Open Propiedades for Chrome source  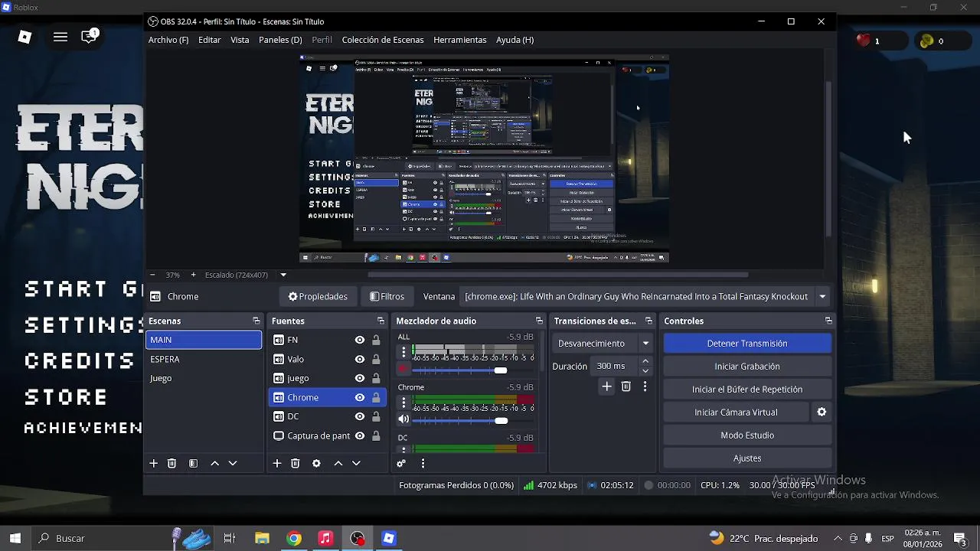(x=318, y=296)
